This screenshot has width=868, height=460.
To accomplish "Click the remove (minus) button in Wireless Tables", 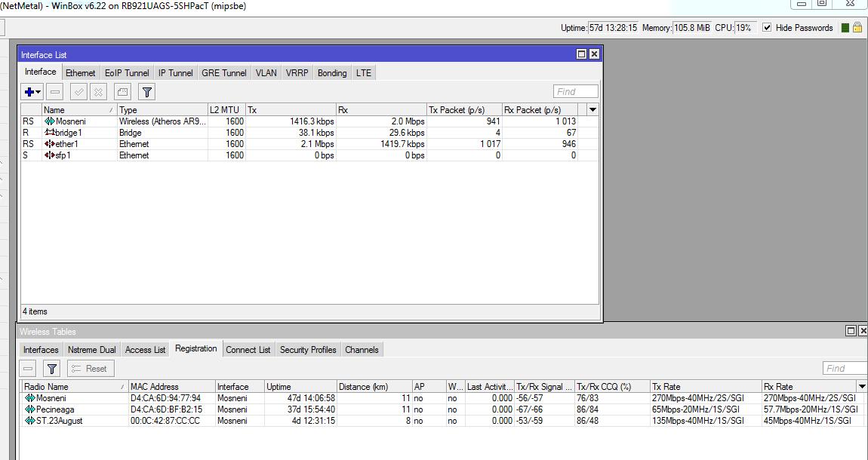I will [28, 369].
